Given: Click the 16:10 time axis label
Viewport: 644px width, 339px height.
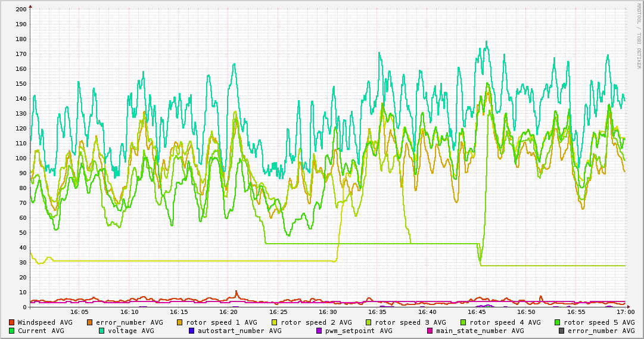Looking at the screenshot, I should 129,312.
